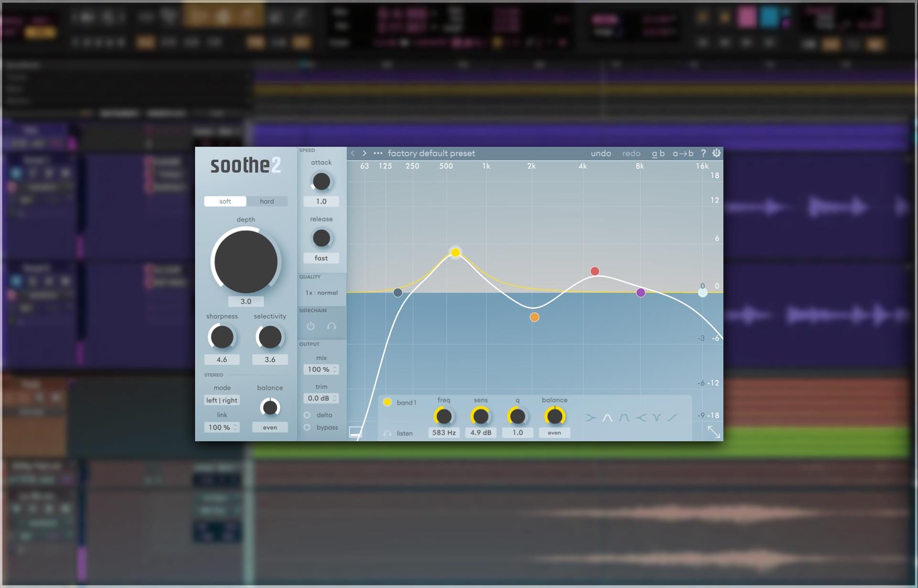
Task: Open the factory default preset name list
Action: coord(431,153)
